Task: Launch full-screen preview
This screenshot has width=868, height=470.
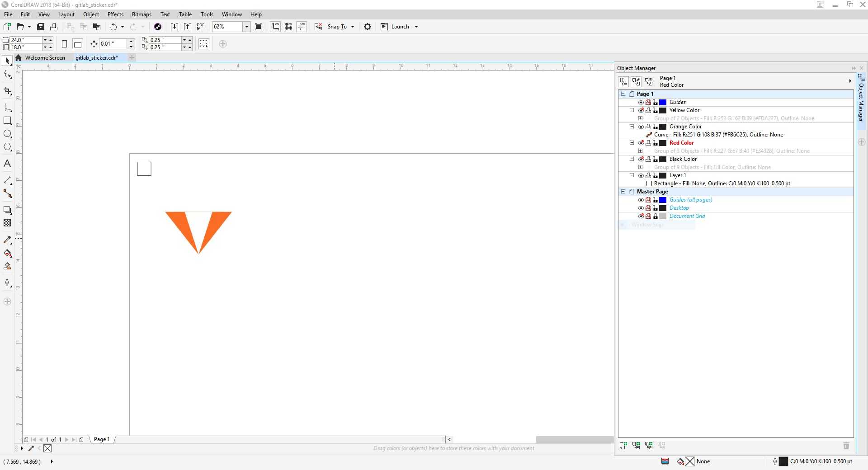Action: 259,27
